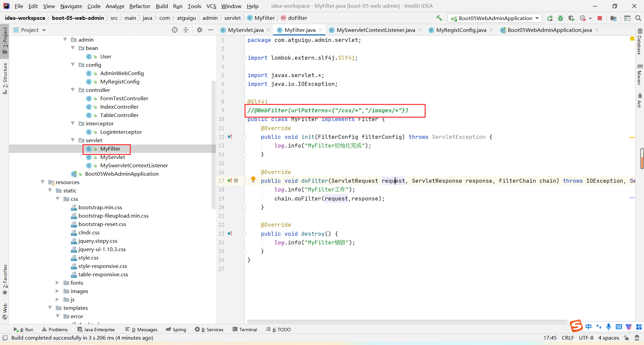The height and width of the screenshot is (345, 644).
Task: Open the Navigate menu
Action: click(x=71, y=6)
